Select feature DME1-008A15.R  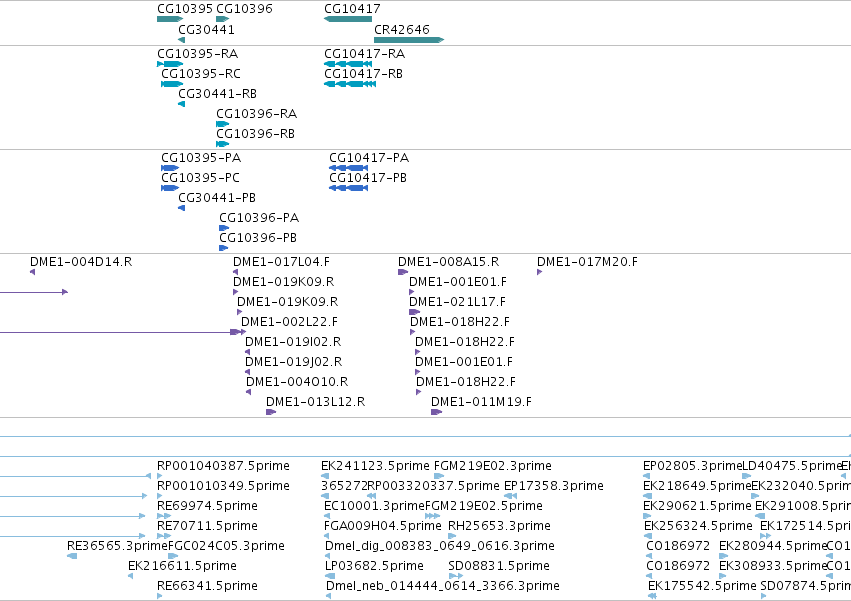pos(448,262)
